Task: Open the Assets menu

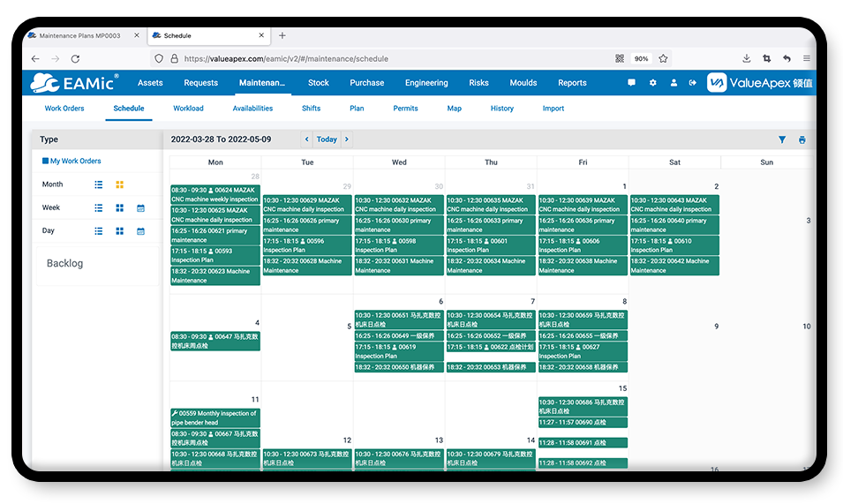Action: (150, 83)
